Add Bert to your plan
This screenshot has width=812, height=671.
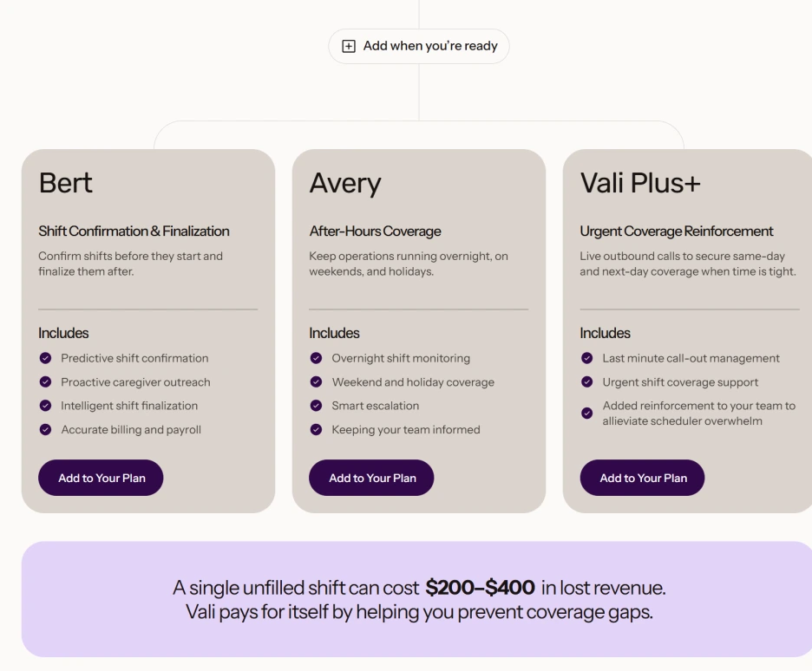click(x=101, y=478)
